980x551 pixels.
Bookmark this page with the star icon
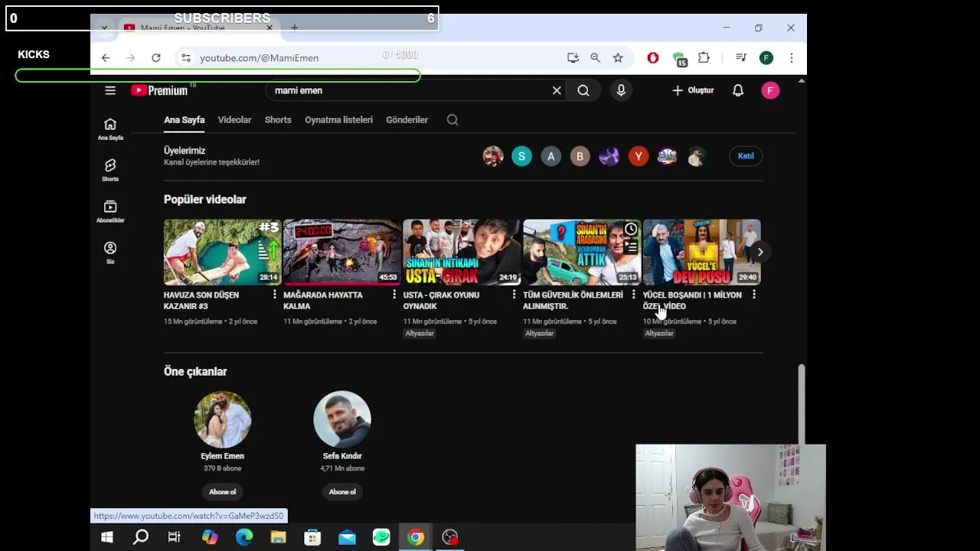click(618, 57)
